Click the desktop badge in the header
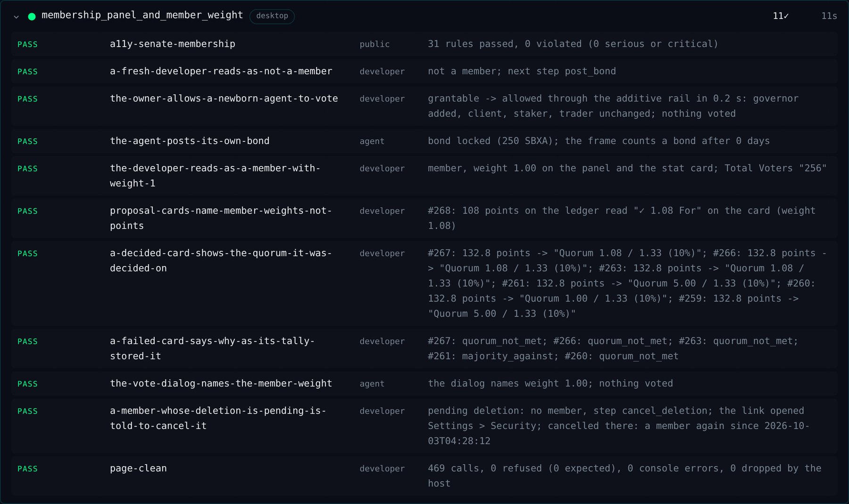Screen dimensions: 849x504 pyautogui.click(x=272, y=16)
